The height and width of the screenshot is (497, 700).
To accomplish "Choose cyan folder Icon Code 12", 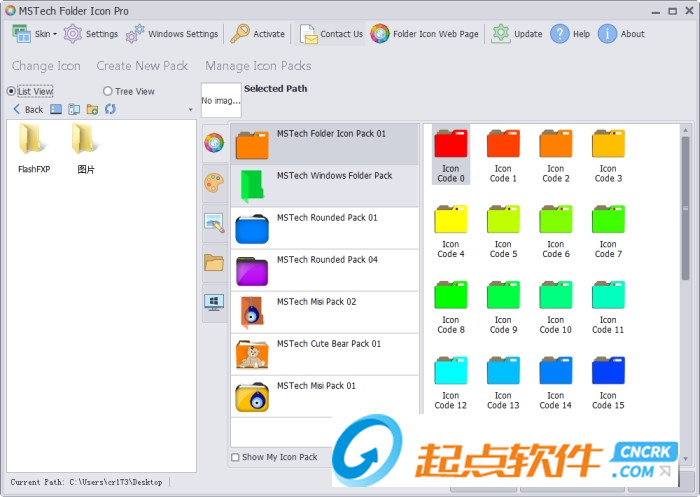I will click(451, 382).
